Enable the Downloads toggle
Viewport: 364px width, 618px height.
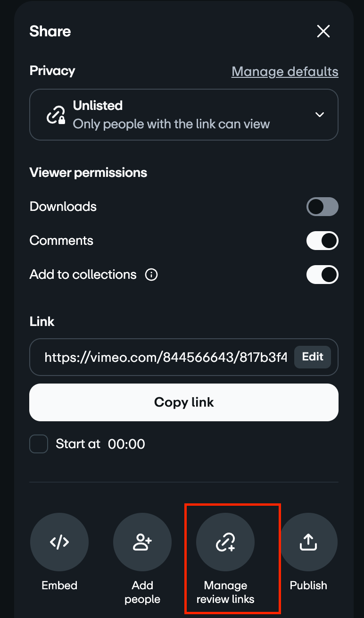tap(323, 207)
